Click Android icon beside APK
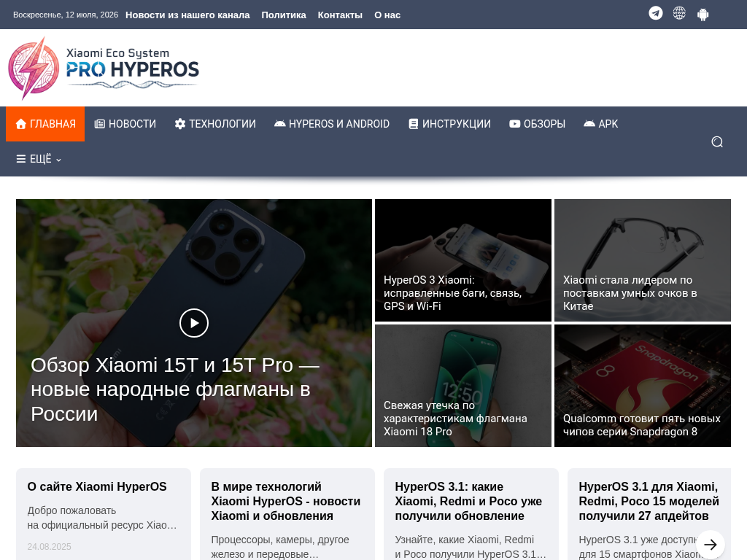This screenshot has height=560, width=747. pos(589,123)
